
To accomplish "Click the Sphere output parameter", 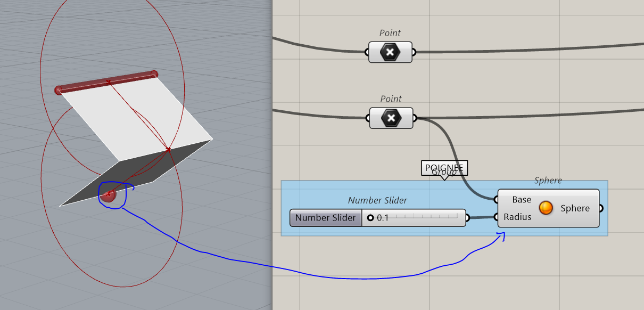I will click(x=575, y=208).
